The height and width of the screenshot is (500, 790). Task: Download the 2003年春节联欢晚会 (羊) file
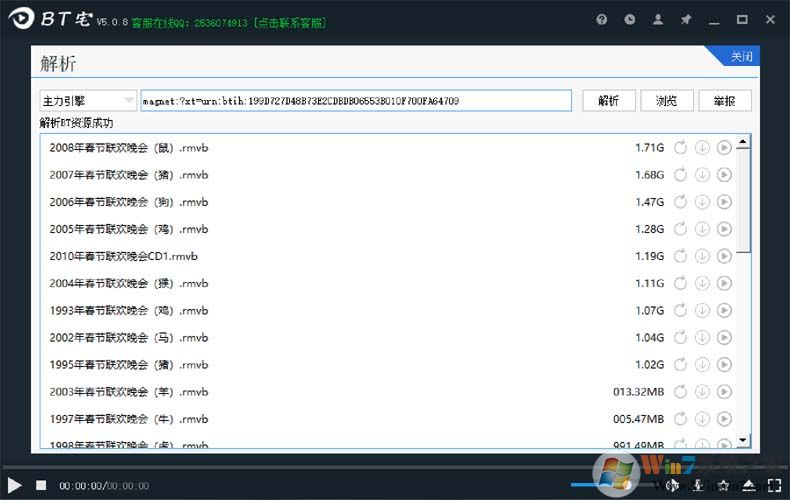coord(702,392)
